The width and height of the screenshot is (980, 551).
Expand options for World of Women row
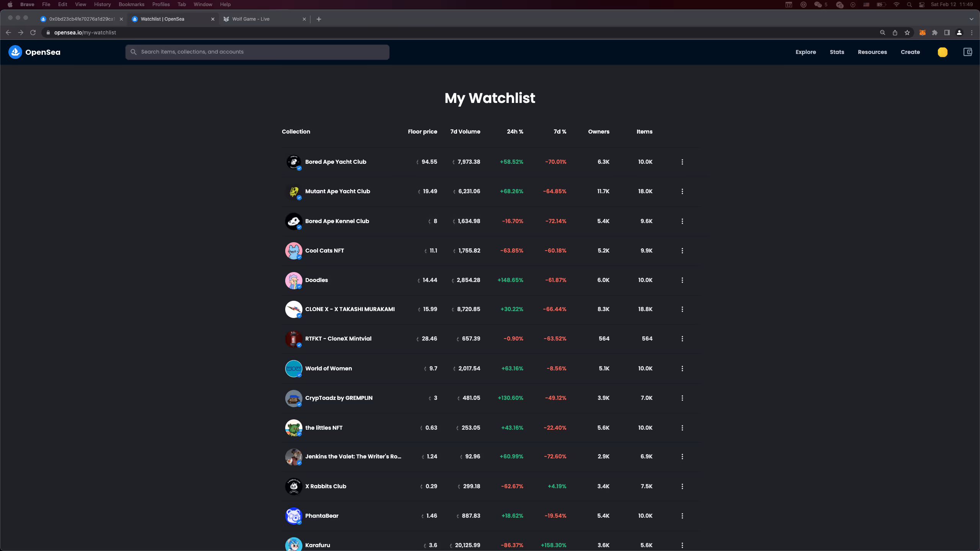click(x=682, y=368)
